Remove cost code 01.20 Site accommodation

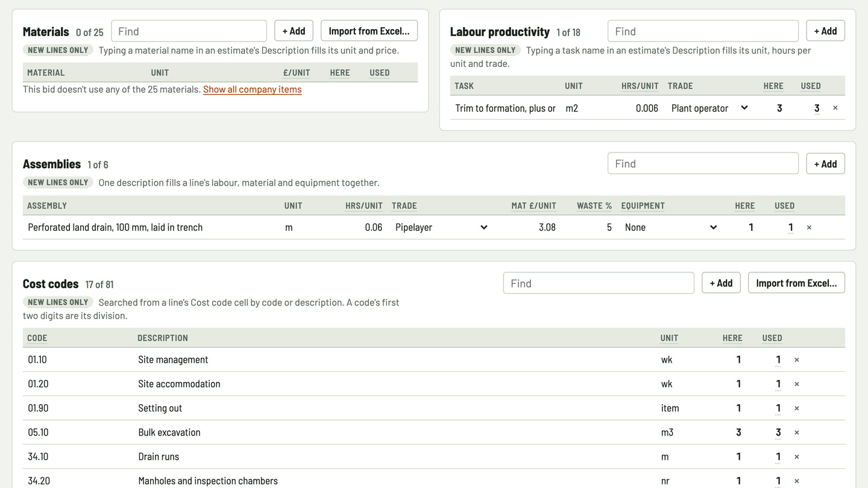796,384
